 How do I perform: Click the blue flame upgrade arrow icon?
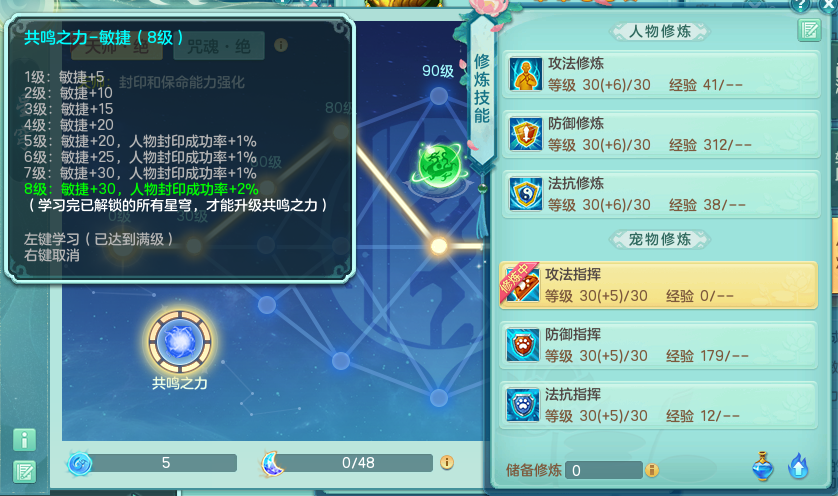[798, 466]
